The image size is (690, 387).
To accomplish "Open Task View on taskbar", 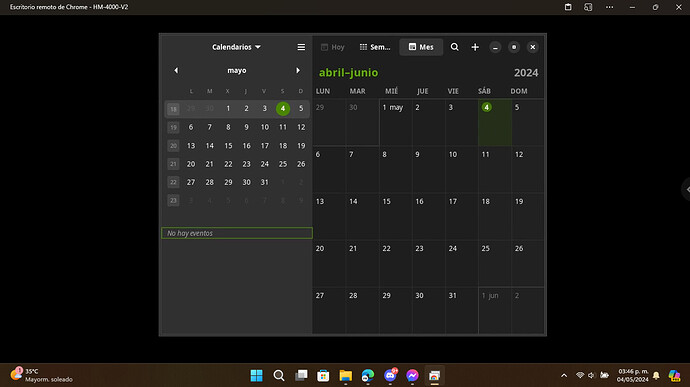I will coord(301,376).
